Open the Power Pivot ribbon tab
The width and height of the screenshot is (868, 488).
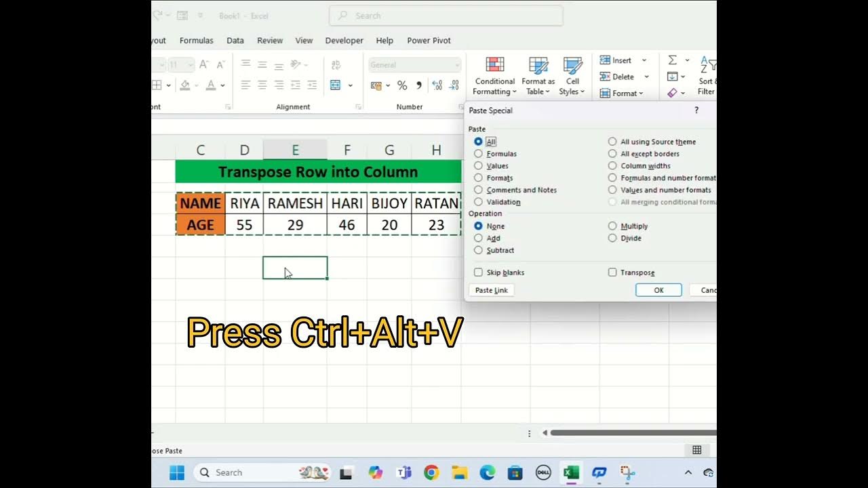tap(429, 41)
